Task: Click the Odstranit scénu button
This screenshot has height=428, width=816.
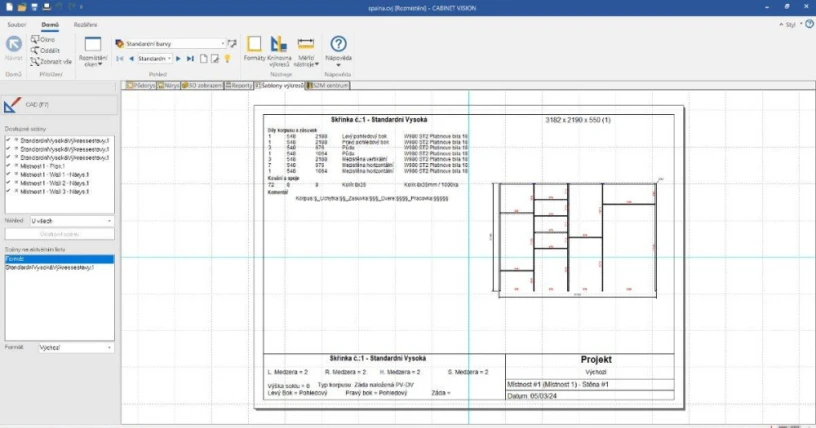Action: [59, 234]
